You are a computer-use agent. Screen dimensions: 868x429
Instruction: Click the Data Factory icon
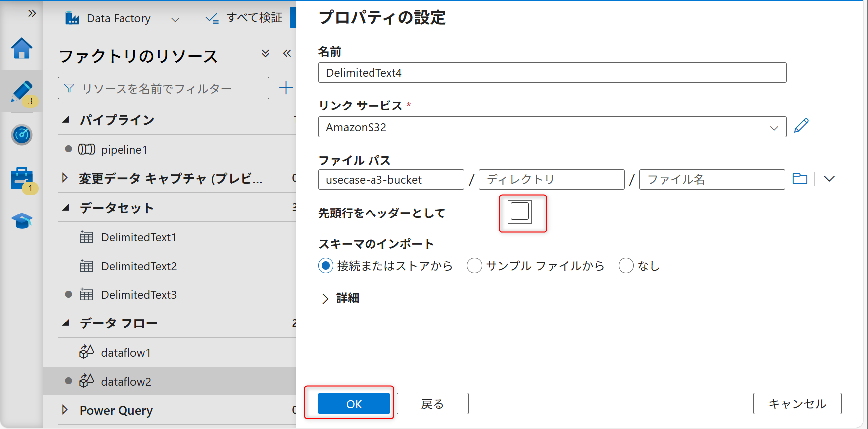[x=72, y=18]
